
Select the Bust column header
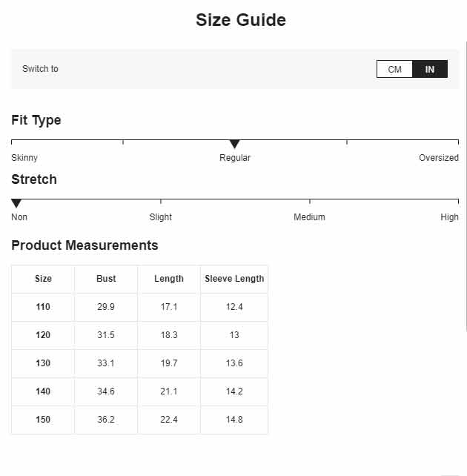click(106, 279)
